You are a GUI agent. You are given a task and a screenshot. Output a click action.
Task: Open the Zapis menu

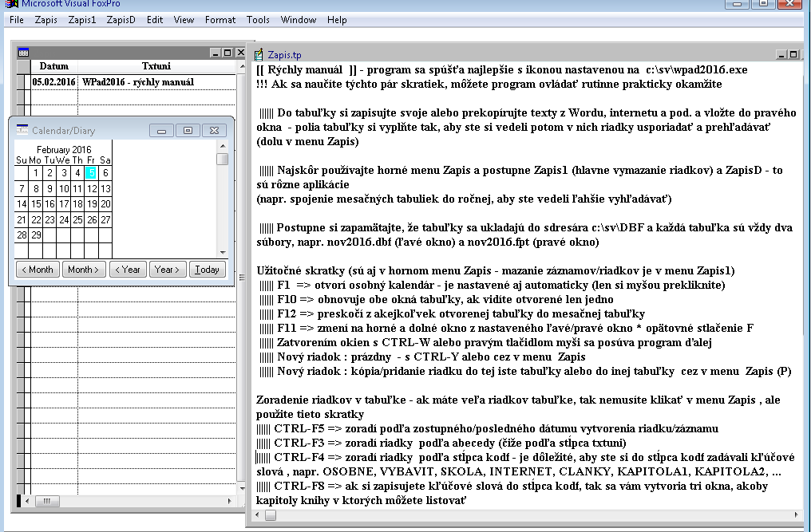point(46,19)
